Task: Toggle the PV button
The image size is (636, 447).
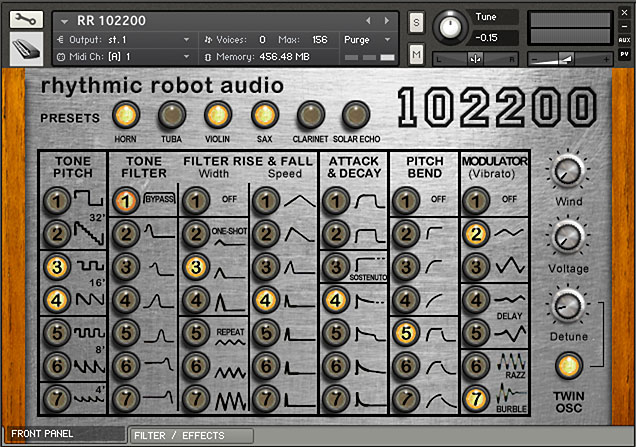Action: click(x=624, y=54)
